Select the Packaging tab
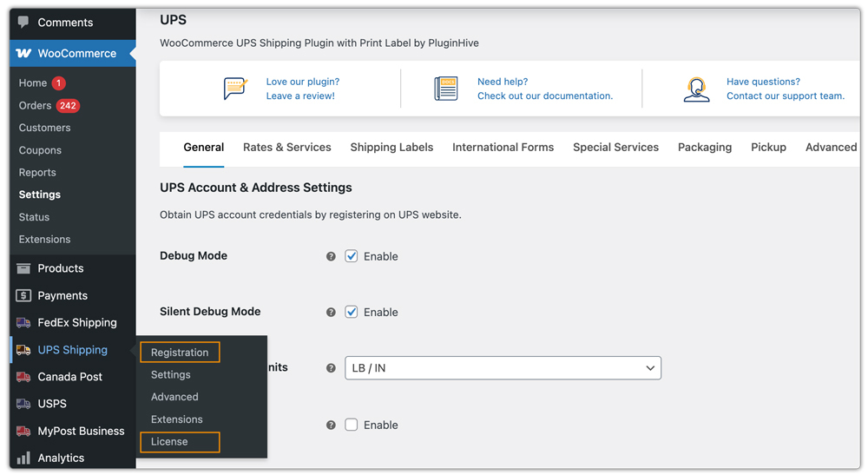Viewport: 868px width, 475px height. (x=705, y=148)
